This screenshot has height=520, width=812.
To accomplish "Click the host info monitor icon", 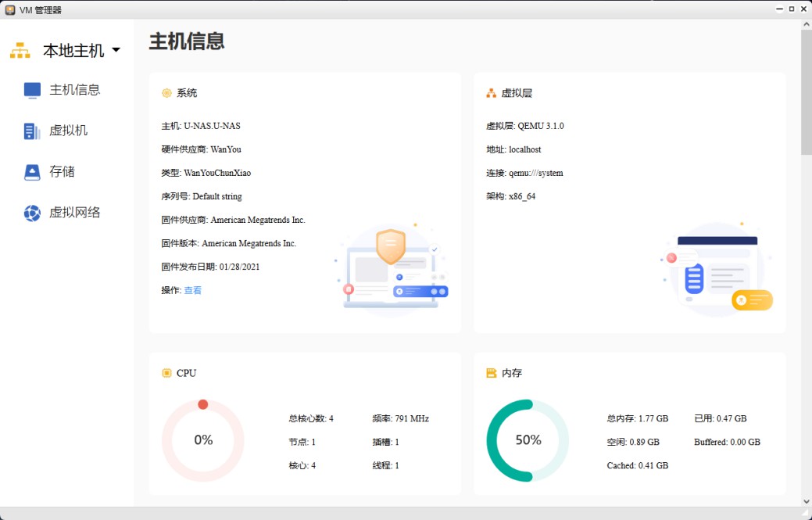I will pos(32,90).
